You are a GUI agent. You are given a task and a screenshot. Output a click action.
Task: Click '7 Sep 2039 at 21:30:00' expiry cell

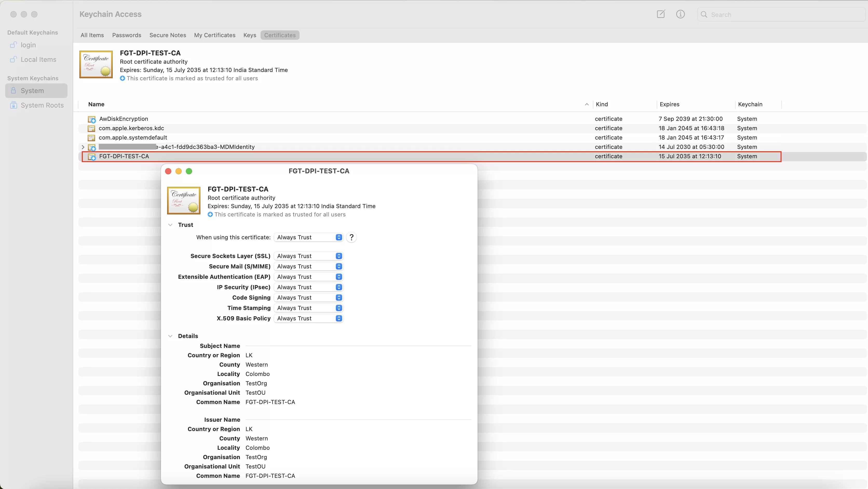click(690, 119)
